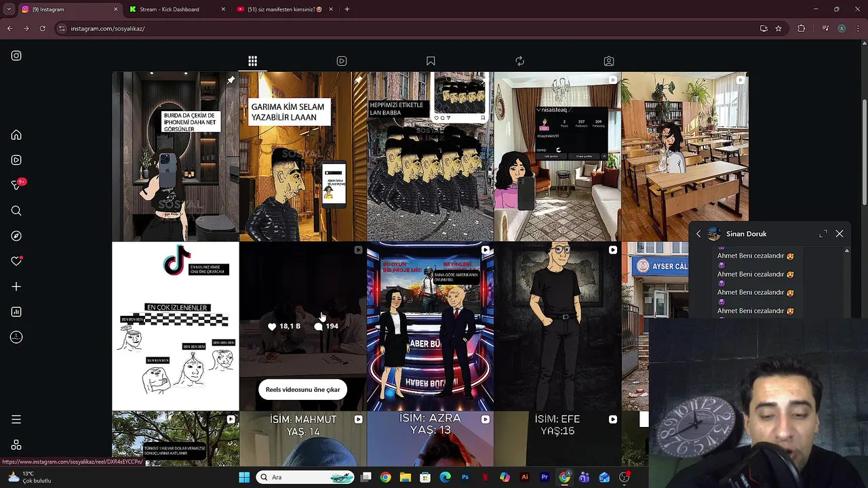Viewport: 868px width, 488px height.
Task: Click the taskbar search box Ara
Action: pyautogui.click(x=306, y=477)
